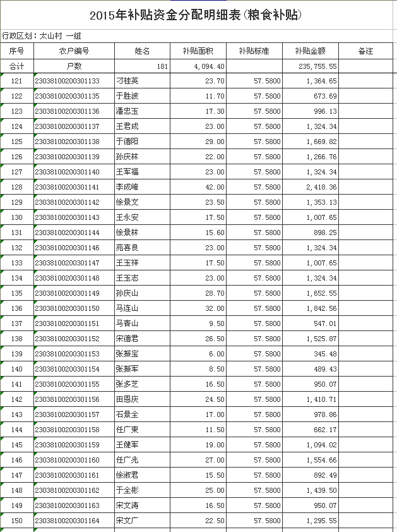Click name cell 宋文广
Image resolution: width=397 pixels, height=532 pixels.
tap(143, 521)
